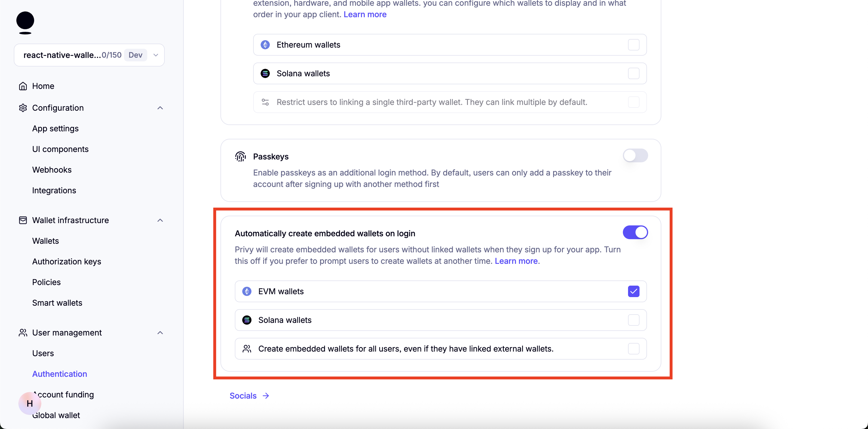Check 'Create embedded wallets for all users'

pos(633,349)
